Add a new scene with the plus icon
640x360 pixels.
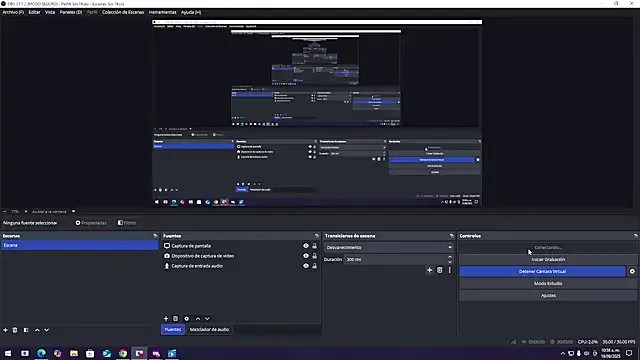pyautogui.click(x=5, y=330)
